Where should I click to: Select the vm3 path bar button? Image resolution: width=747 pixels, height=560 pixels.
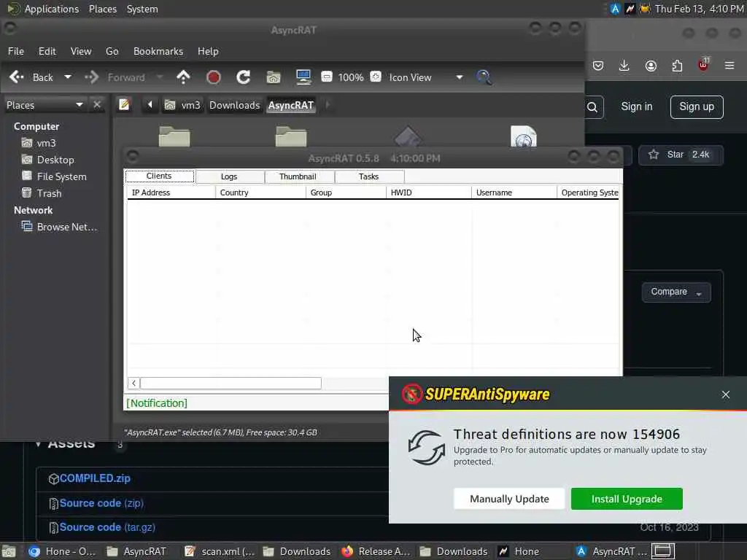pos(182,105)
